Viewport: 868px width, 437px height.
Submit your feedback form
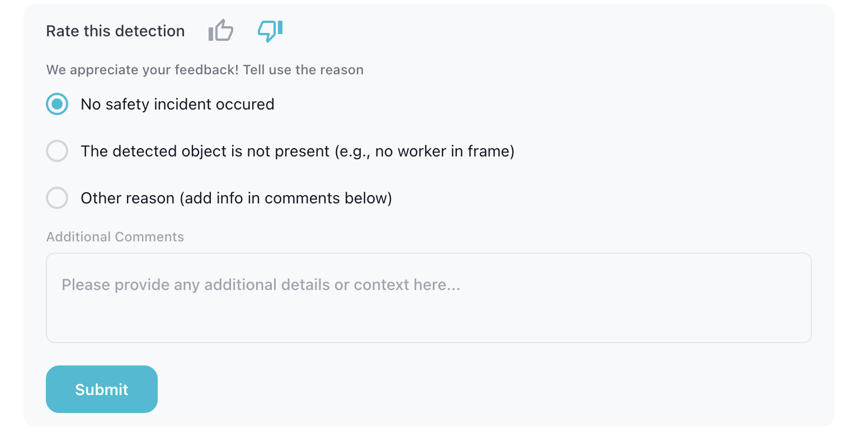[101, 389]
